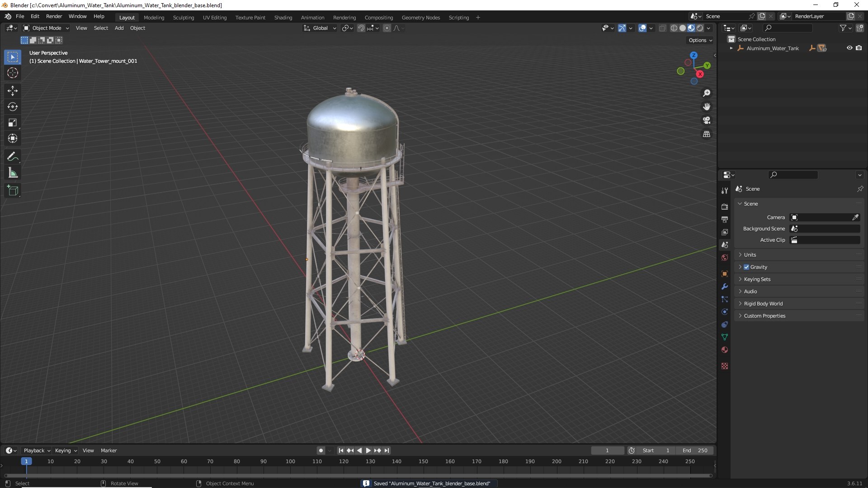Toggle camera view icon in viewport
Image resolution: width=868 pixels, height=488 pixels.
click(707, 120)
